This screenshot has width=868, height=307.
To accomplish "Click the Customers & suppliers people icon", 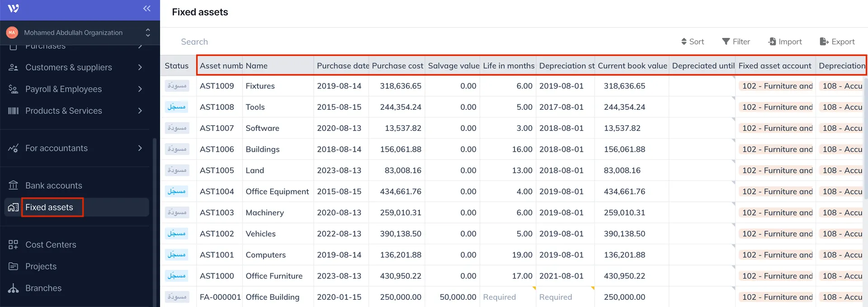I will point(14,67).
